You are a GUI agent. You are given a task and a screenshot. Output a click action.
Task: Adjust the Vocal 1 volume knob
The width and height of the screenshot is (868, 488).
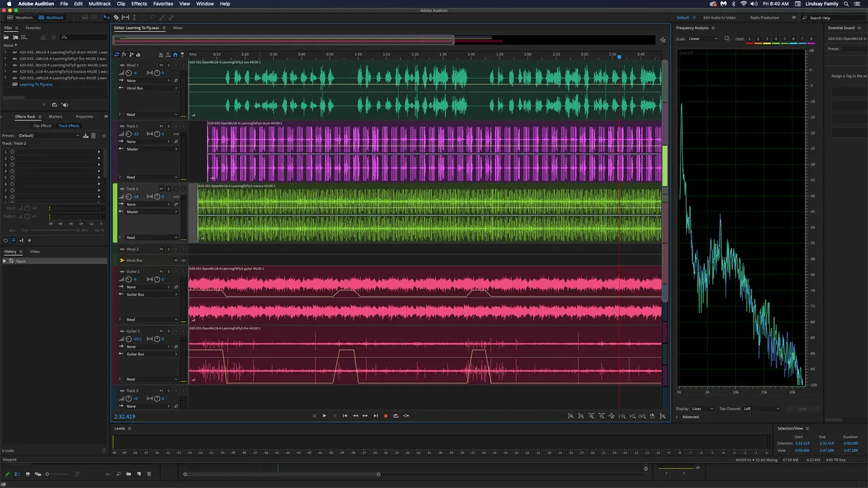pos(129,73)
